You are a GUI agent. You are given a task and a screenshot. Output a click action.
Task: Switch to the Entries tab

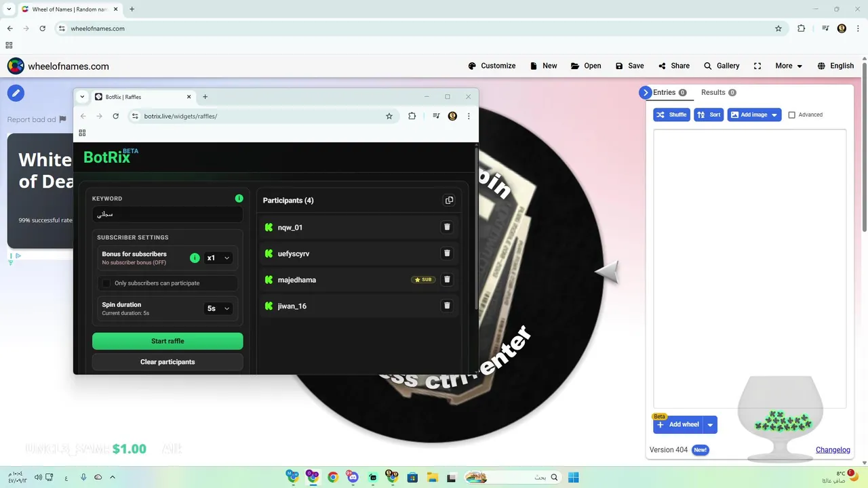[x=669, y=92]
